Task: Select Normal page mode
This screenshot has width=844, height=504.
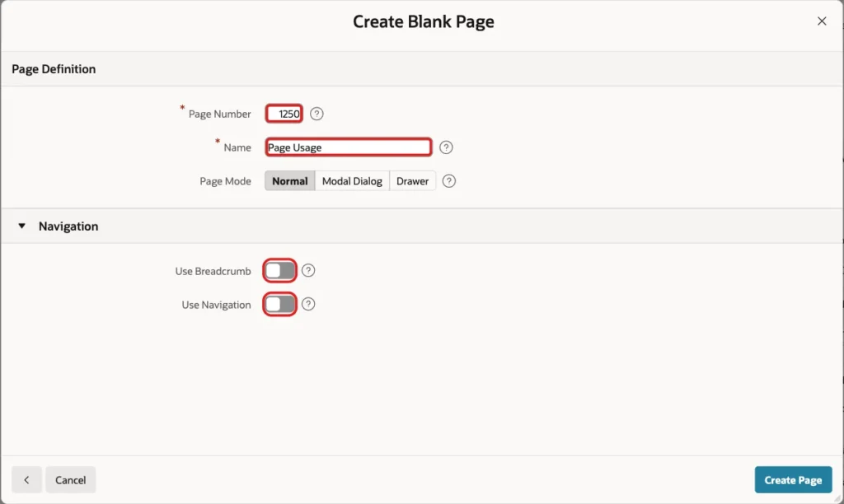Action: pos(289,181)
